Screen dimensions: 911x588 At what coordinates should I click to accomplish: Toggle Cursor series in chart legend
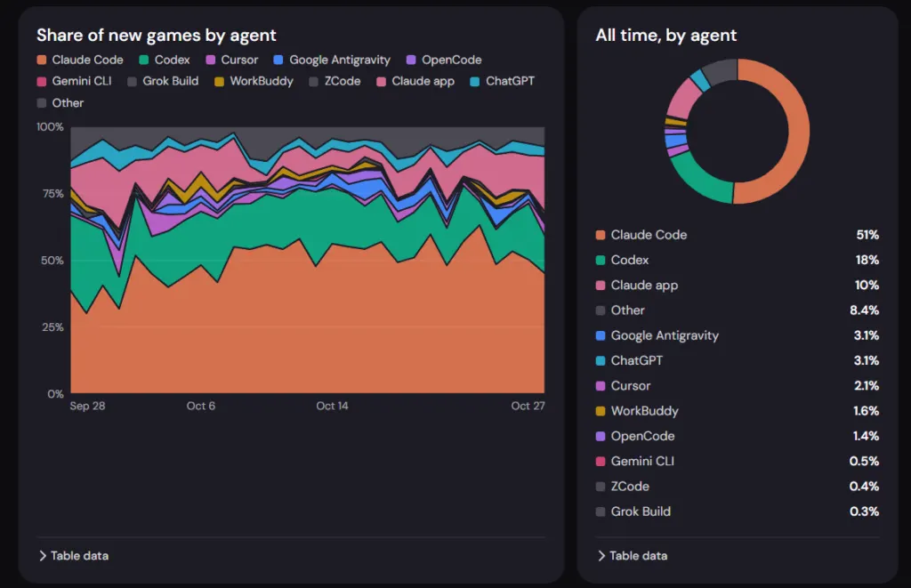coord(232,60)
